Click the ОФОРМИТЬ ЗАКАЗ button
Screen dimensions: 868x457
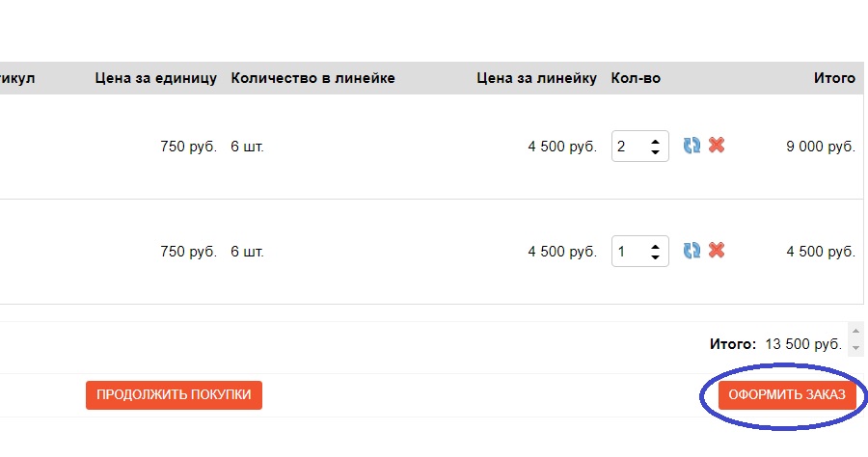click(787, 395)
